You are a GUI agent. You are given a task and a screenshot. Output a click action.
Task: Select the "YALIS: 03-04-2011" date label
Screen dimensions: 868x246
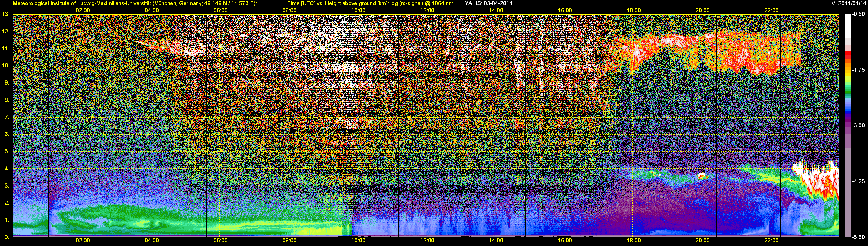tap(488, 3)
